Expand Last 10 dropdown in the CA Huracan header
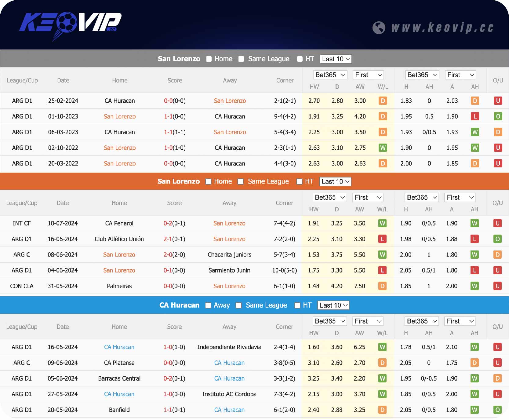 coord(333,305)
